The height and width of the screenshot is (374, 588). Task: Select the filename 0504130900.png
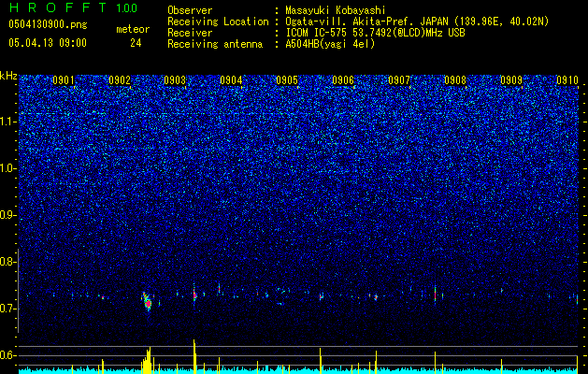click(48, 24)
